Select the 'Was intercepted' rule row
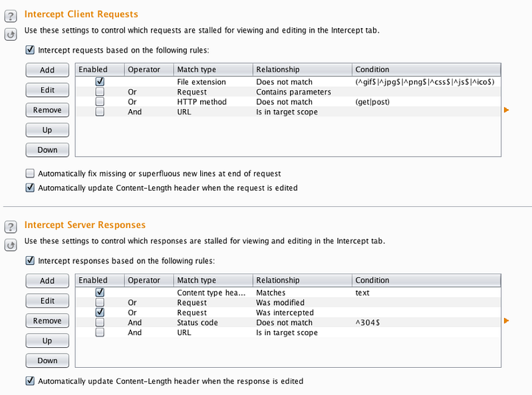Image resolution: width=532 pixels, height=395 pixels. [x=288, y=313]
